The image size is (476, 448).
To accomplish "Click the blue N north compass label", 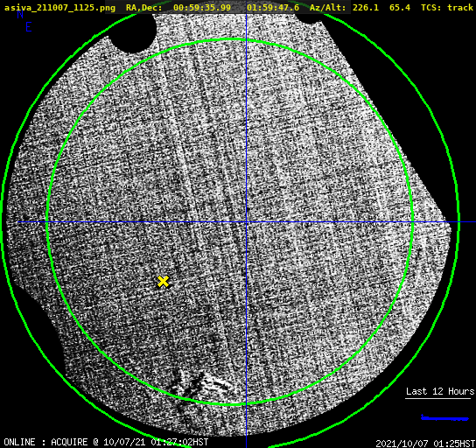I will coord(20,14).
